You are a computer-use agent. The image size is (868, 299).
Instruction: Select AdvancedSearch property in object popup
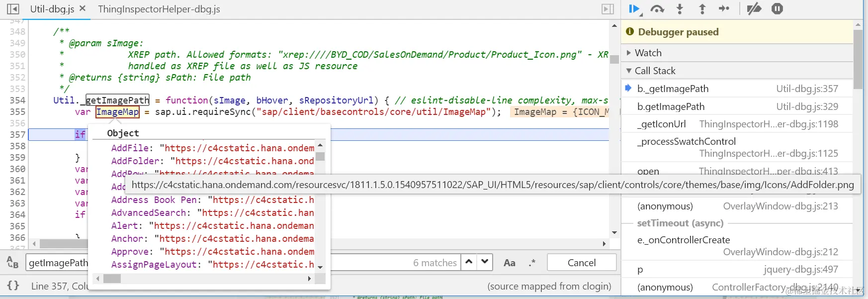point(213,212)
